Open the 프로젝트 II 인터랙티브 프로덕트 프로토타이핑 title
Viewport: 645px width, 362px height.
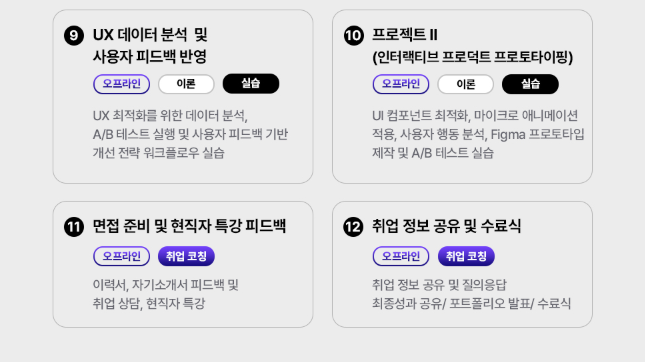(x=472, y=46)
